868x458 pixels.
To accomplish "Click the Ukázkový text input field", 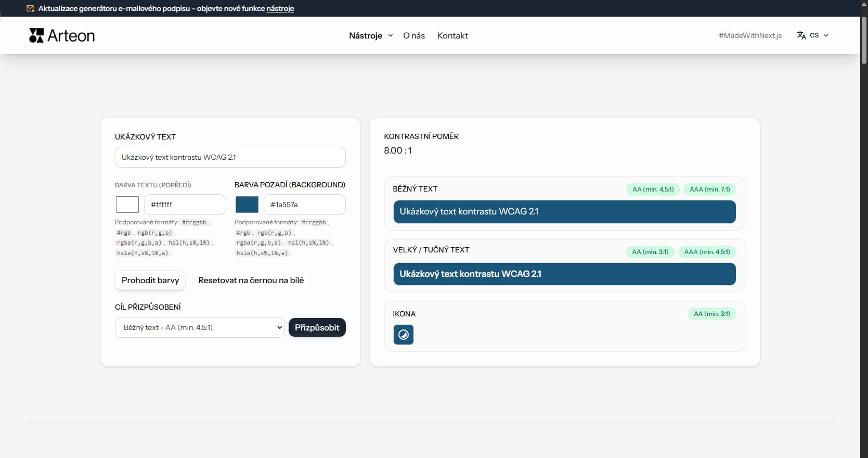I will 230,157.
